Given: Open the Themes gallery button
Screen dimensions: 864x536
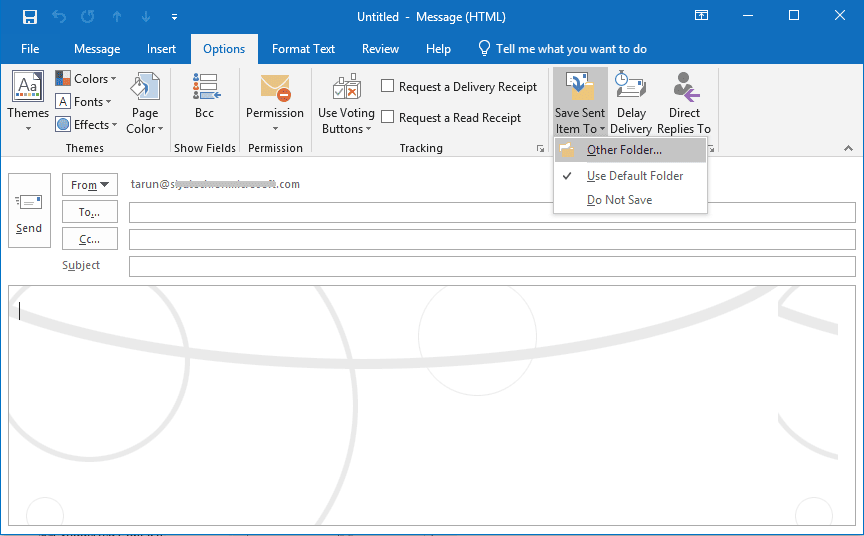Looking at the screenshot, I should [x=28, y=101].
